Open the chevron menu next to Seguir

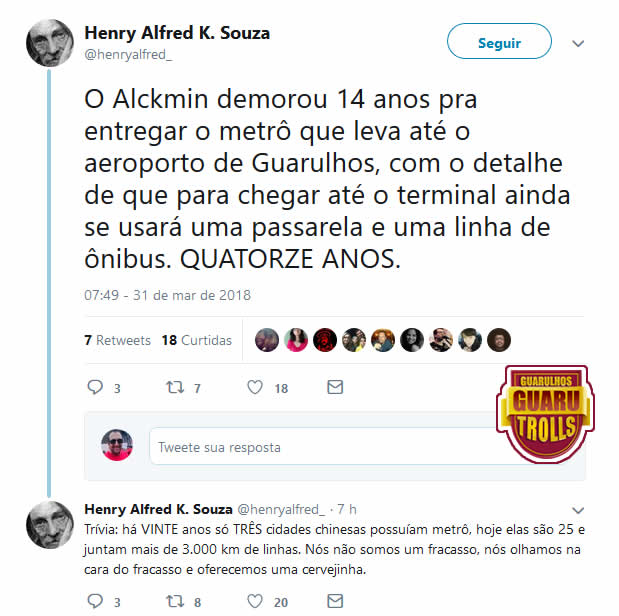click(578, 43)
